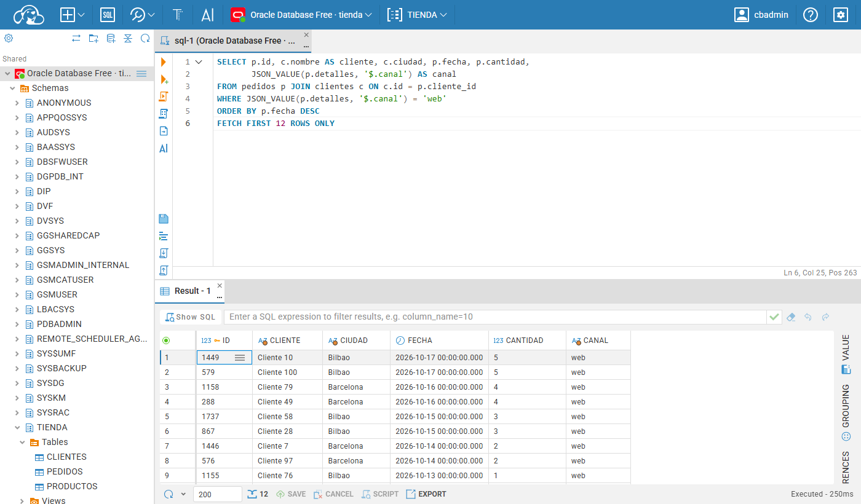Open navigator settings gear icon
The image size is (861, 504).
[9, 38]
